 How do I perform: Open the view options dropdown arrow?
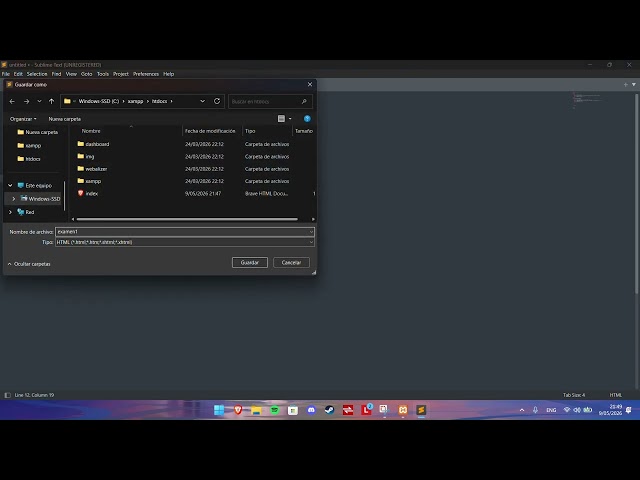(x=290, y=119)
